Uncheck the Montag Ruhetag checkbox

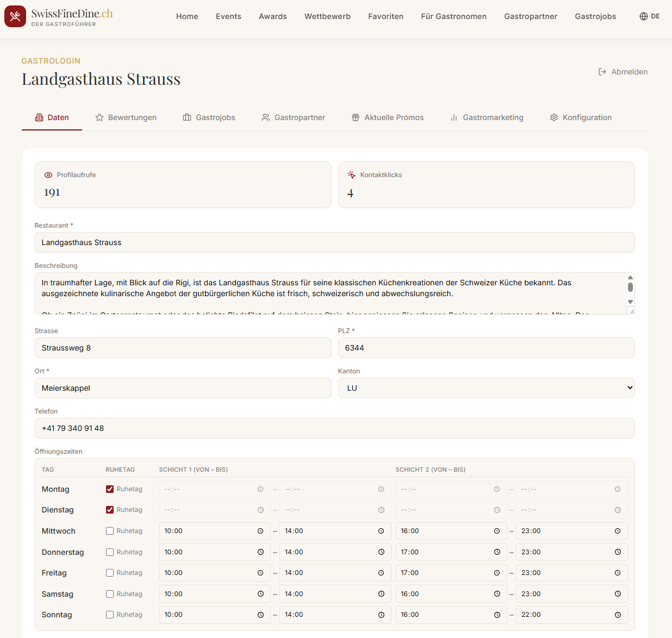click(110, 489)
